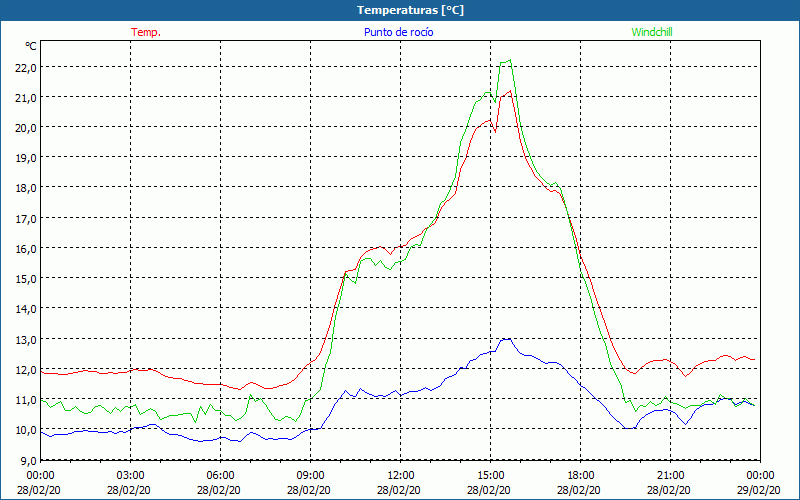800x500 pixels.
Task: Click the 16,0 value on the Y axis
Action: 26,249
